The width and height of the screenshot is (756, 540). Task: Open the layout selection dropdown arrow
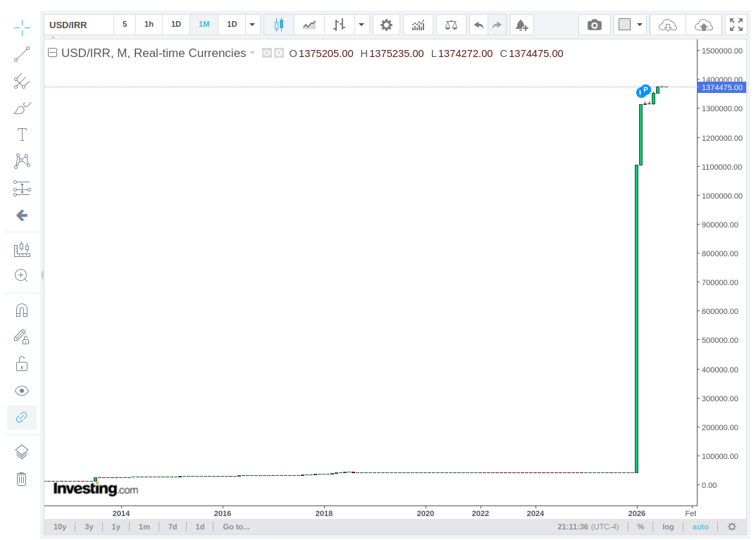click(640, 25)
